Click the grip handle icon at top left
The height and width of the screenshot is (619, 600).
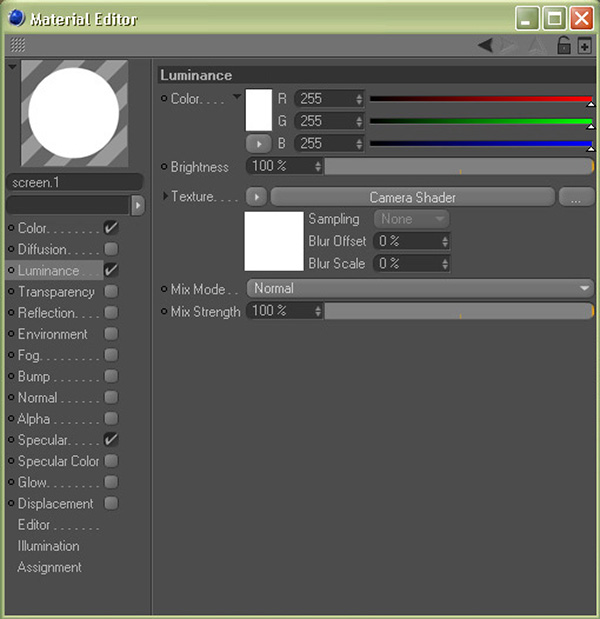pyautogui.click(x=17, y=45)
